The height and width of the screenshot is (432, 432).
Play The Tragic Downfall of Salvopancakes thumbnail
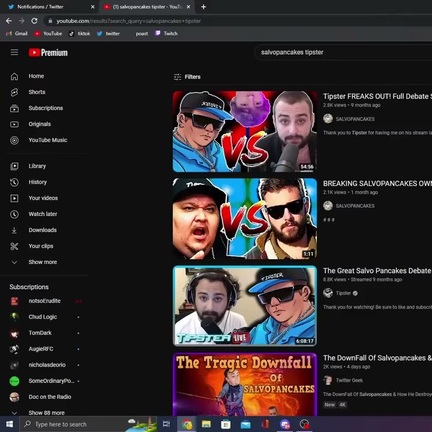[x=245, y=384]
